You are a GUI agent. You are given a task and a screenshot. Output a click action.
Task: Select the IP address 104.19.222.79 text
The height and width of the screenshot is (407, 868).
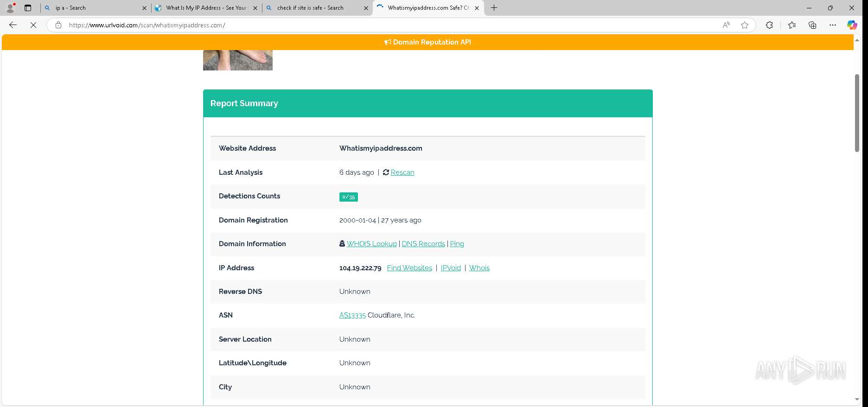pyautogui.click(x=360, y=268)
